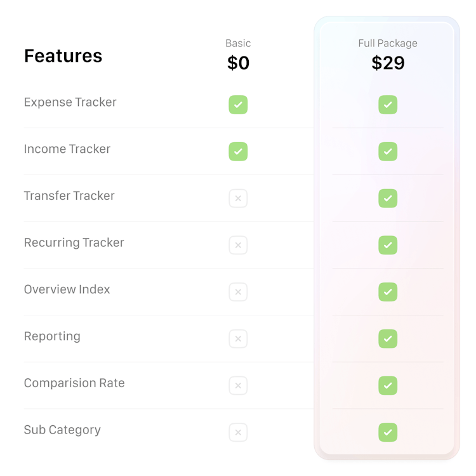Click Basic plan Sub Category X icon
The width and height of the screenshot is (476, 476).
point(238,432)
